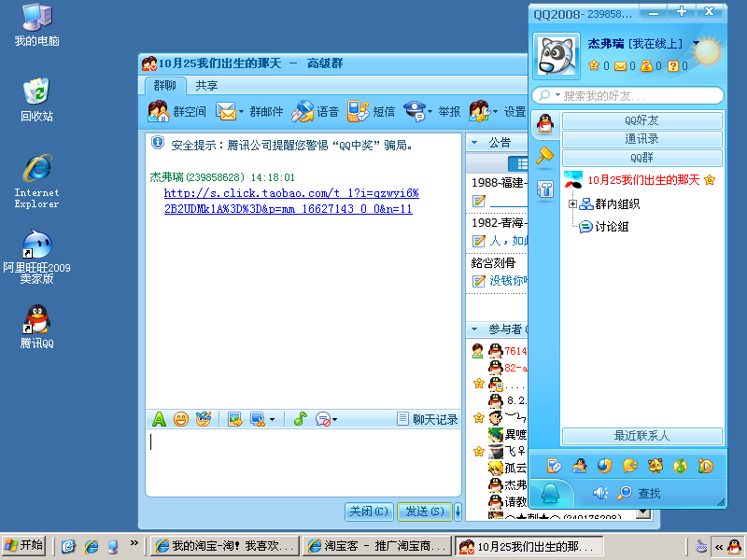The height and width of the screenshot is (560, 747).
Task: Open the QQ好友 friends section
Action: click(641, 120)
